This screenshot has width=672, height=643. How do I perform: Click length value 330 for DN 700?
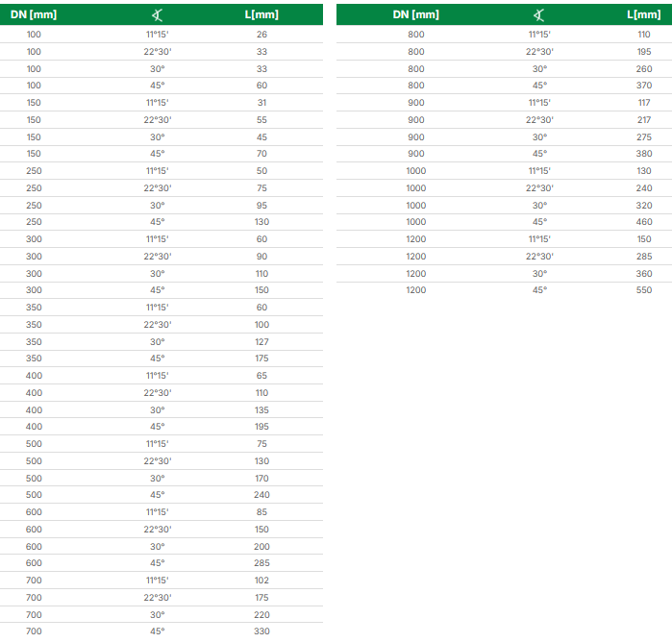pos(261,631)
